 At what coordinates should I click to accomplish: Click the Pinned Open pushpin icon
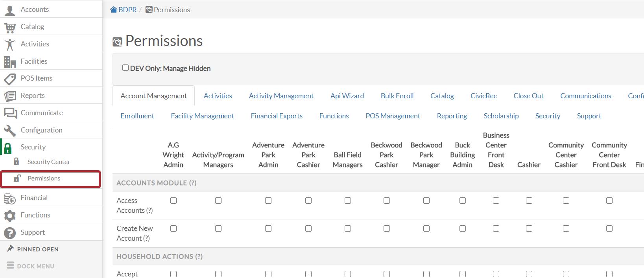[x=10, y=249]
